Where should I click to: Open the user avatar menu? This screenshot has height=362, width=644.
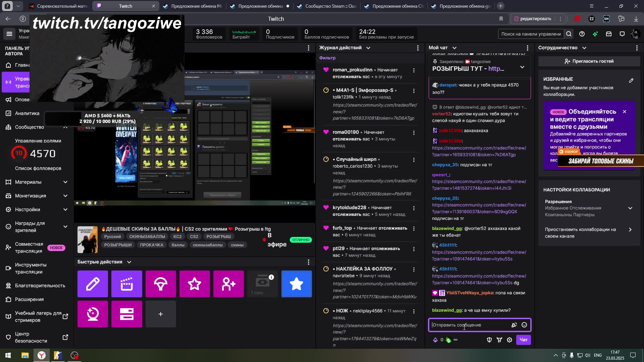tap(635, 34)
